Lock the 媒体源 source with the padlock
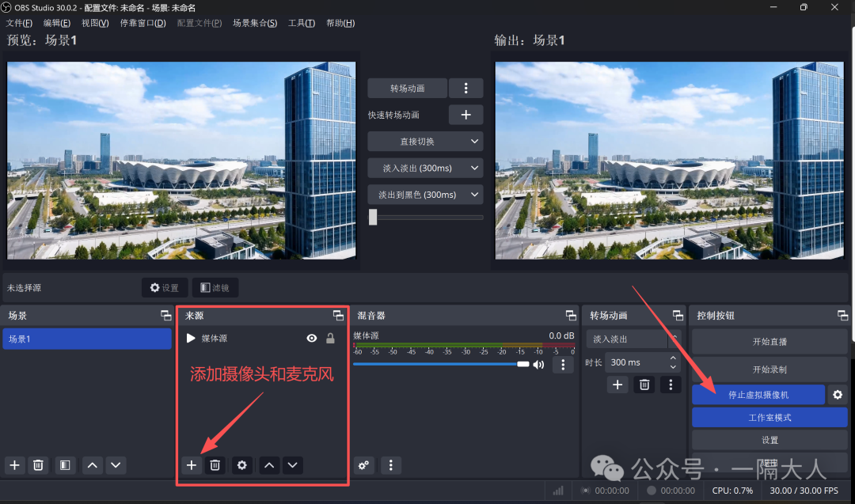 click(x=329, y=337)
